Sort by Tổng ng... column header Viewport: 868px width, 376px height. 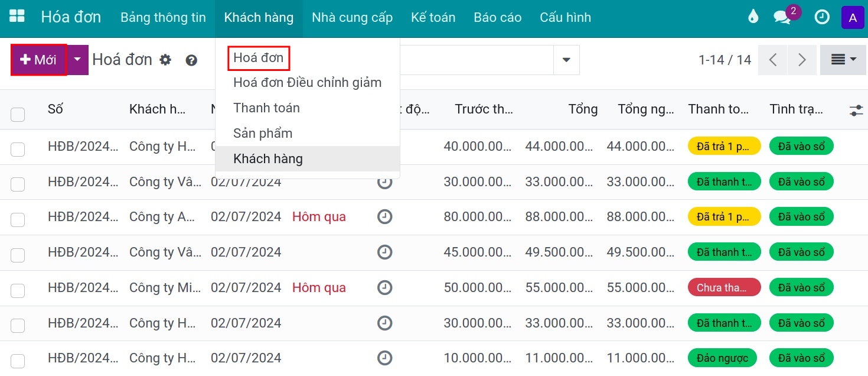point(646,109)
